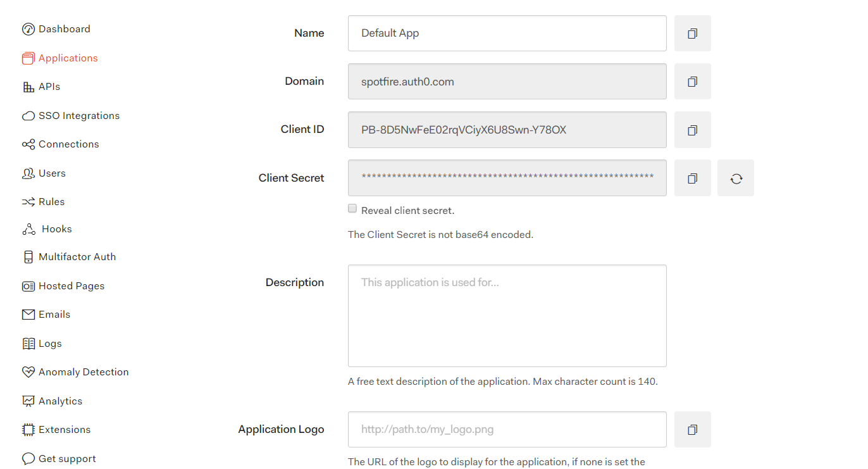This screenshot has width=868, height=469.
Task: Click the Analytics chart icon
Action: click(28, 401)
